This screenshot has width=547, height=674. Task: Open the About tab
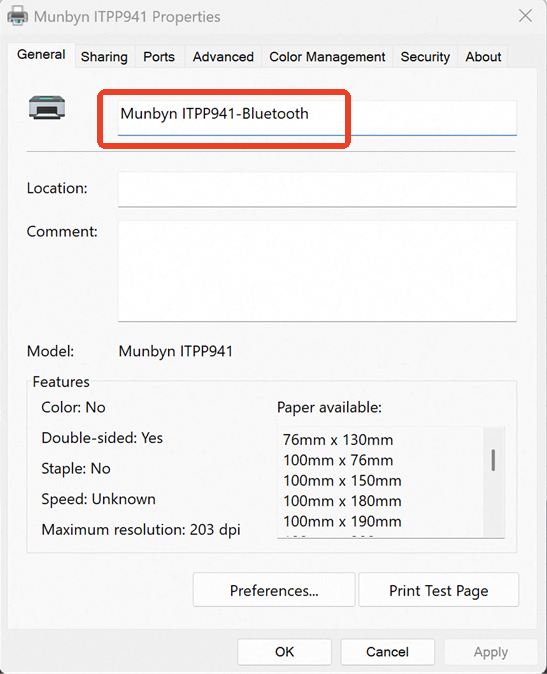483,57
